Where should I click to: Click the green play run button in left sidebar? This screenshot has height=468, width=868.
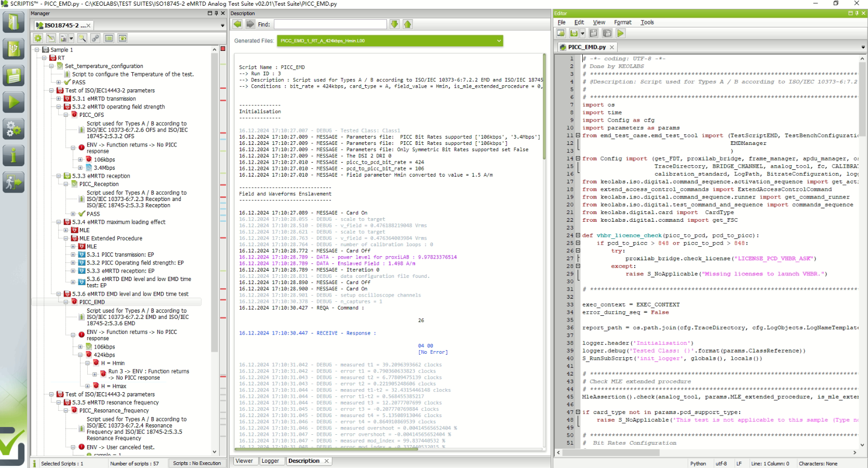click(x=14, y=102)
